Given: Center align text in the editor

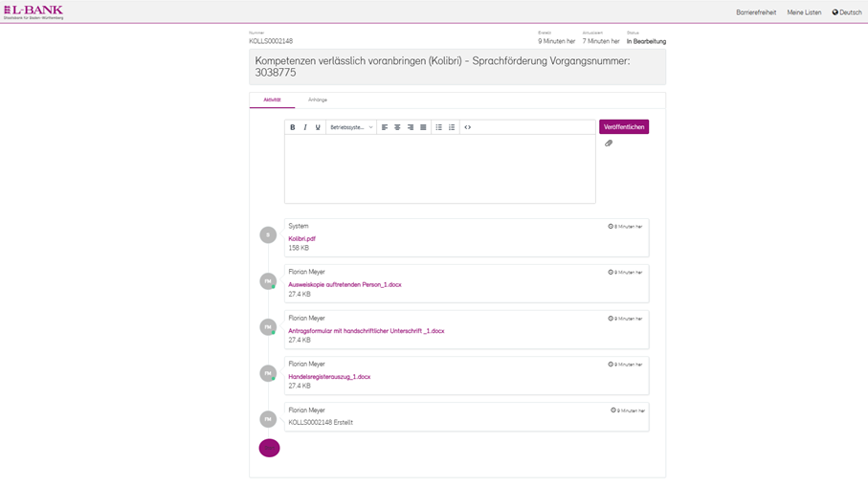Looking at the screenshot, I should 397,127.
